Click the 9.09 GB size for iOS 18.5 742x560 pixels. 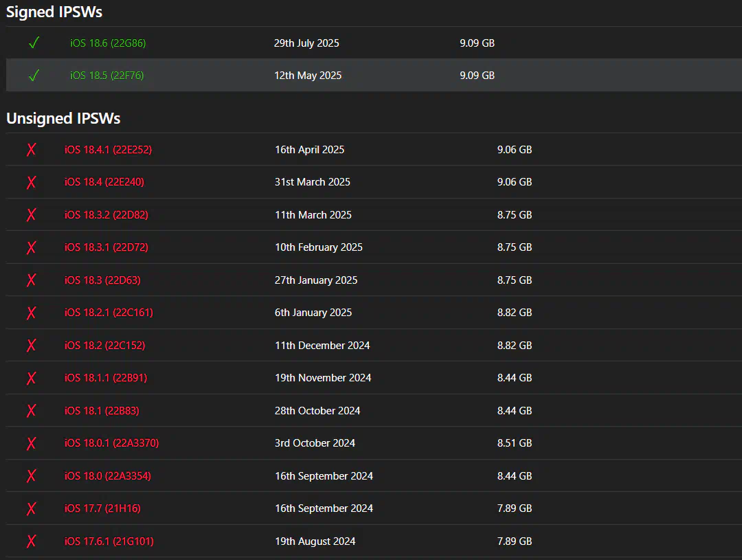pyautogui.click(x=477, y=76)
